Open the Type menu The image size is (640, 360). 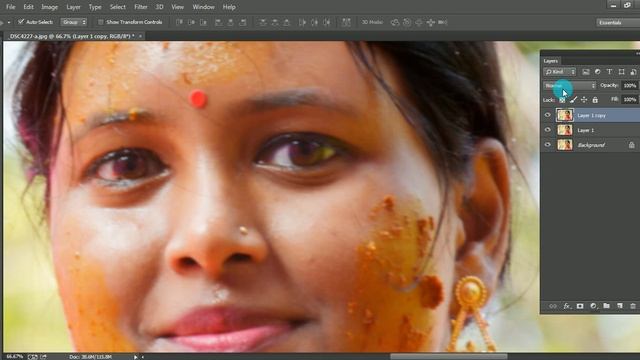[x=95, y=7]
